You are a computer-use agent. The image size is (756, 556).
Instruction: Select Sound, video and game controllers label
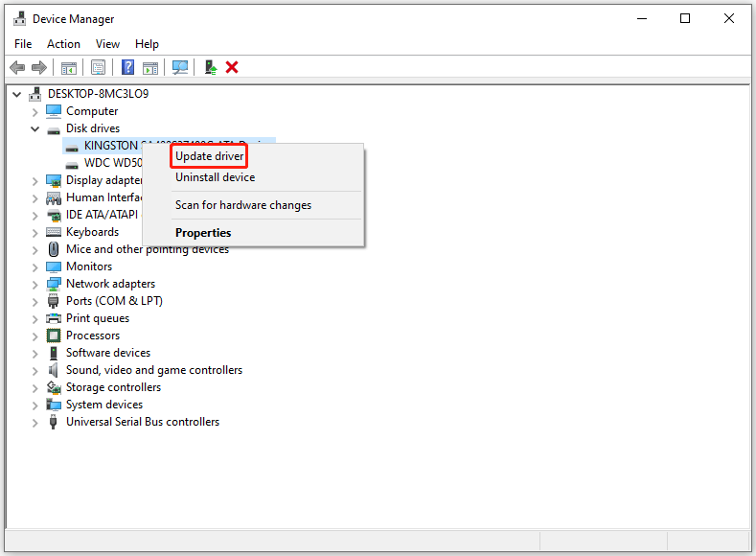(x=154, y=370)
